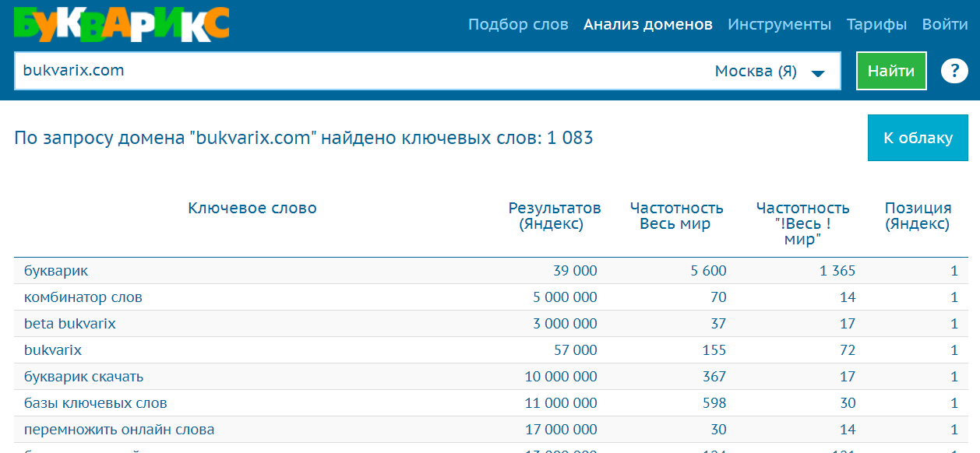The width and height of the screenshot is (980, 453).
Task: Open the Тарифы menu item
Action: tap(876, 24)
